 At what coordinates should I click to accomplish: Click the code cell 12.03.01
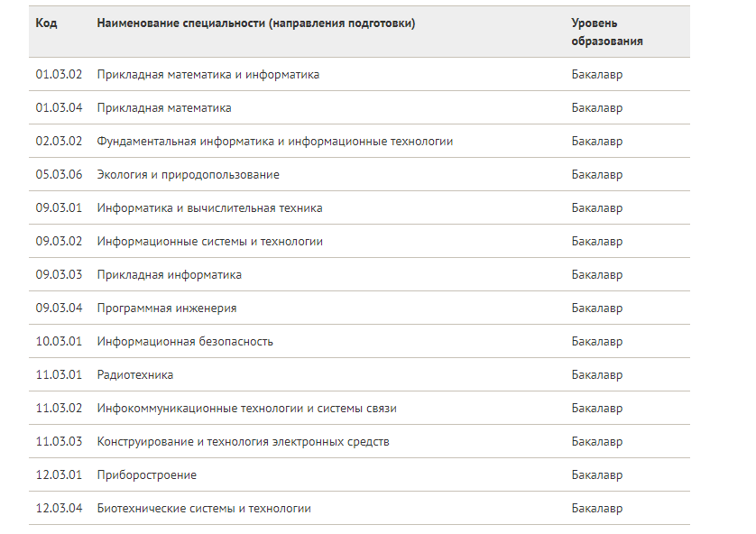tap(59, 475)
